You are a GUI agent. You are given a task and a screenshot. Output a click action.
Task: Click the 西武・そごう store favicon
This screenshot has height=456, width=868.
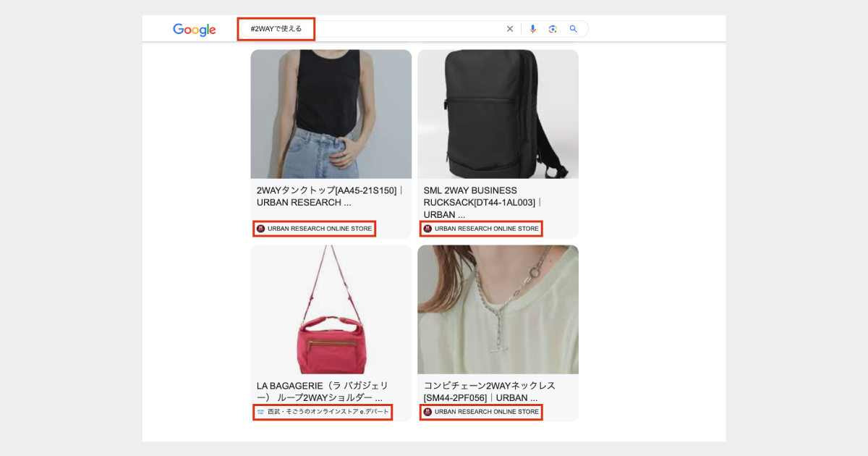(x=261, y=412)
